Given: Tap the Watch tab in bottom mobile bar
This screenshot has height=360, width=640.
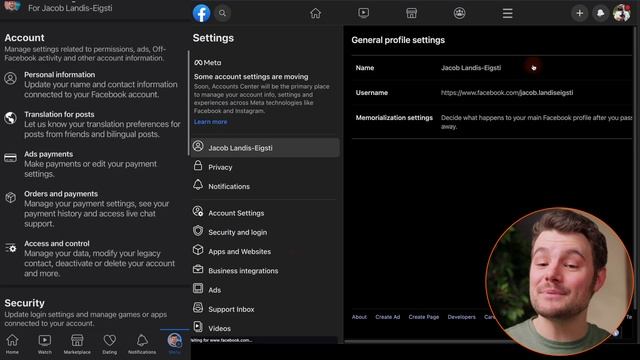Looking at the screenshot, I should click(x=44, y=344).
